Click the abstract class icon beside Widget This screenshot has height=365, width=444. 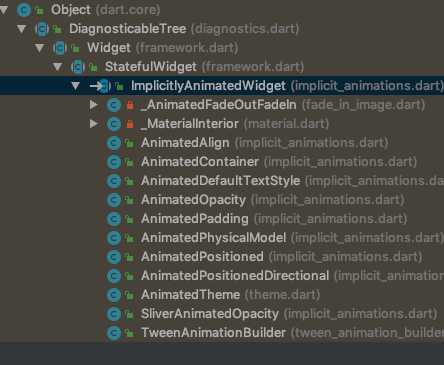[60, 48]
